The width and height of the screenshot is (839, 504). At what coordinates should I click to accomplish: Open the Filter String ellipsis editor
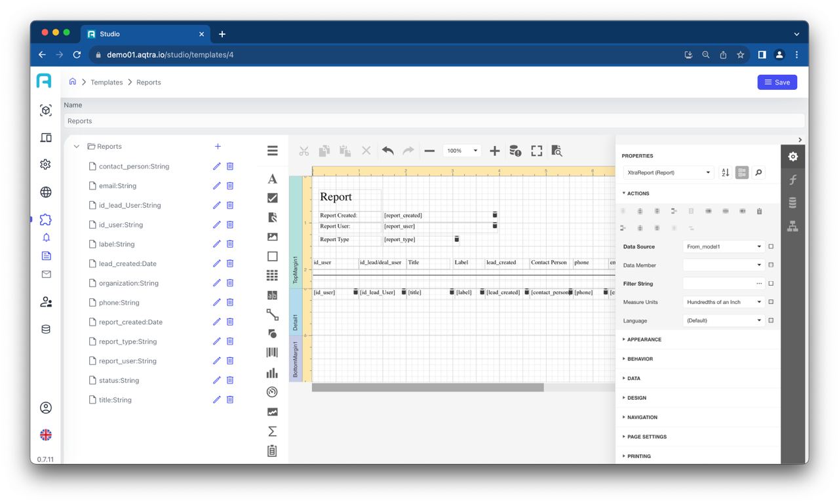click(x=759, y=284)
